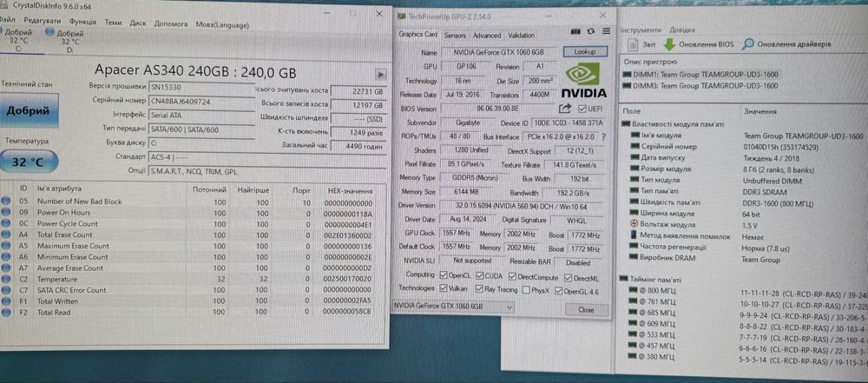Click the memory chip icon at 800 МГц timing
868x383 pixels.
tap(634, 290)
